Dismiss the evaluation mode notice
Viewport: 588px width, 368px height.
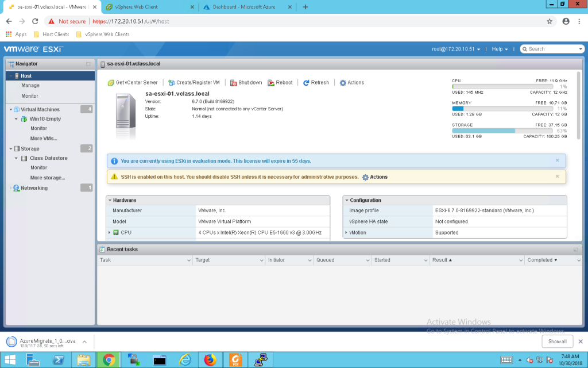(557, 160)
